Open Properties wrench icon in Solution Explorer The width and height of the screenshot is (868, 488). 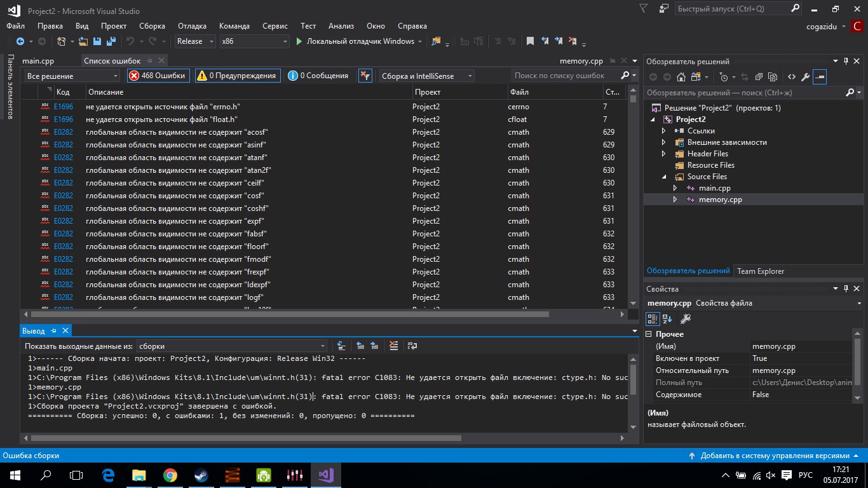(805, 77)
